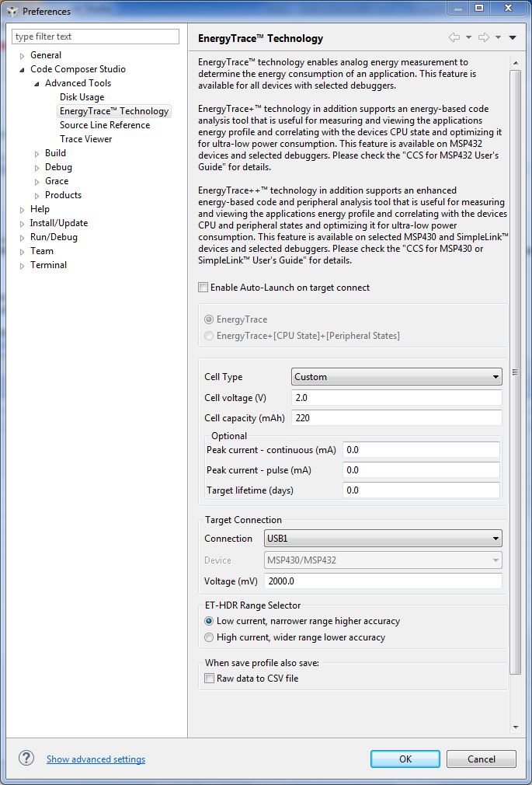Open the Device MSP430/MSP432 dropdown
The image size is (532, 785).
pyautogui.click(x=383, y=560)
